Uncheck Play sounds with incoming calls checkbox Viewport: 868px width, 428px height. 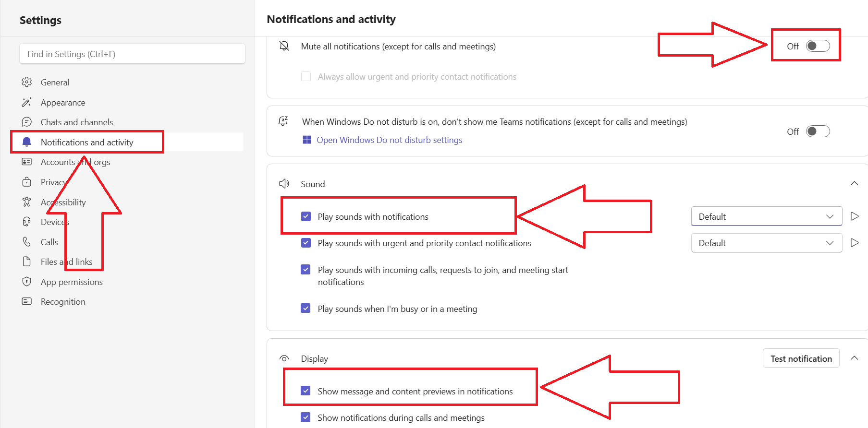pyautogui.click(x=306, y=270)
